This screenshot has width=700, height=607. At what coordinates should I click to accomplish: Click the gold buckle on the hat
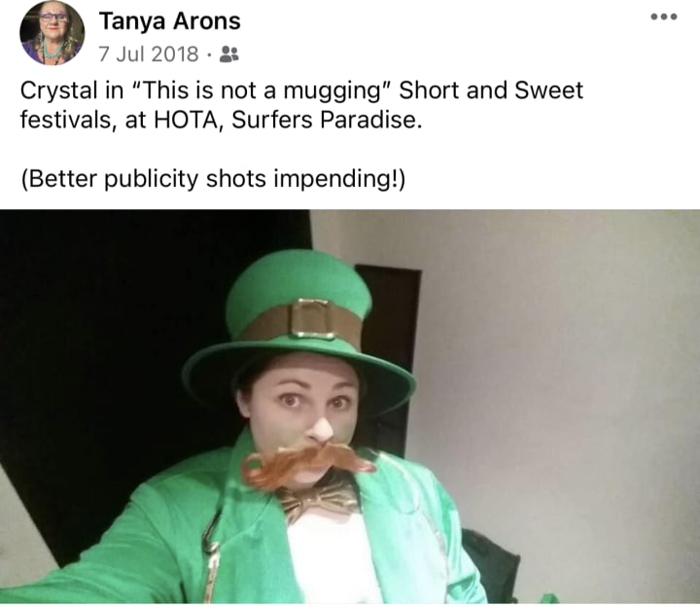tap(312, 319)
